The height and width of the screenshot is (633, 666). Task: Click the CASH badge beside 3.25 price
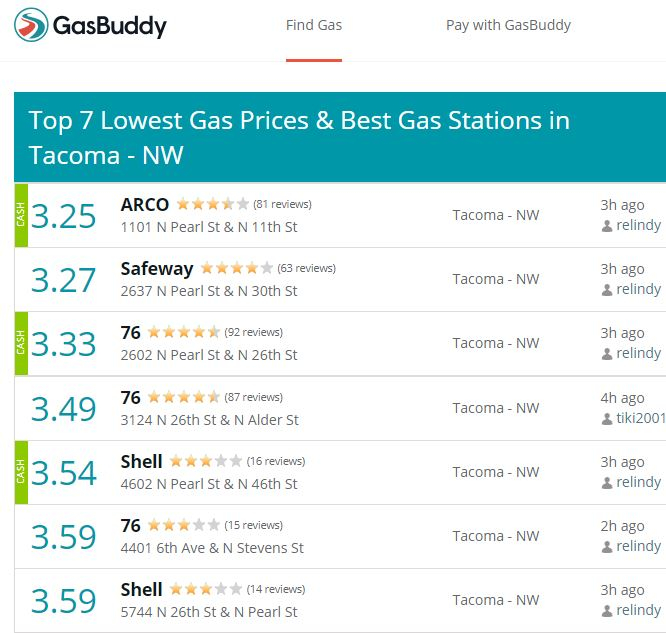point(21,215)
